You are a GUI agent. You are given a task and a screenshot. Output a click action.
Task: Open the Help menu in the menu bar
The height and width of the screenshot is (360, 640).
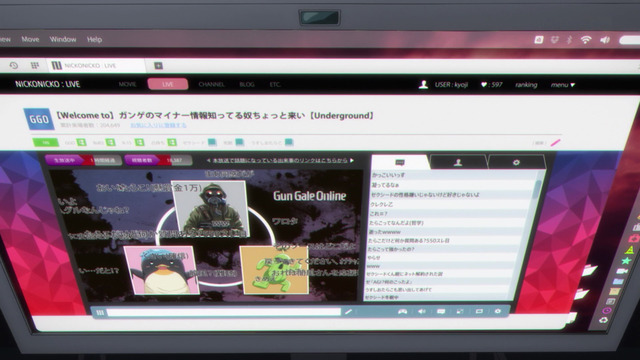tap(94, 40)
